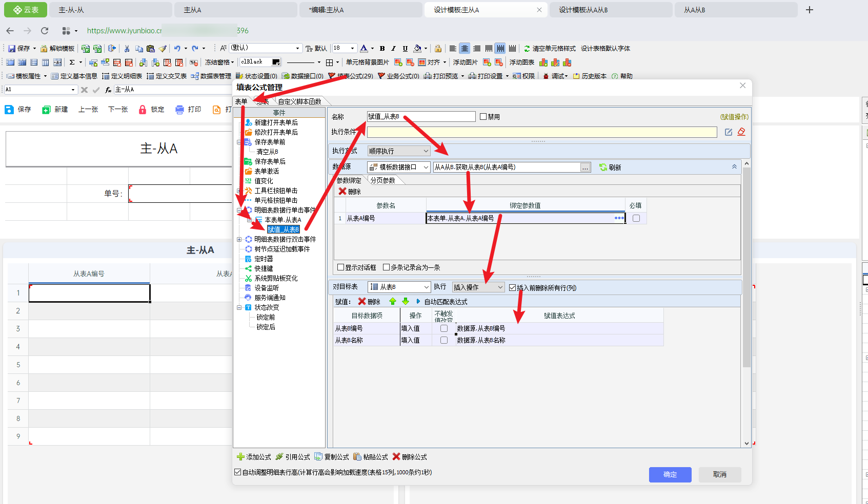Uncheck 插入前删除所有行(列) checkbox
Viewport: 868px width, 504px height.
click(512, 288)
